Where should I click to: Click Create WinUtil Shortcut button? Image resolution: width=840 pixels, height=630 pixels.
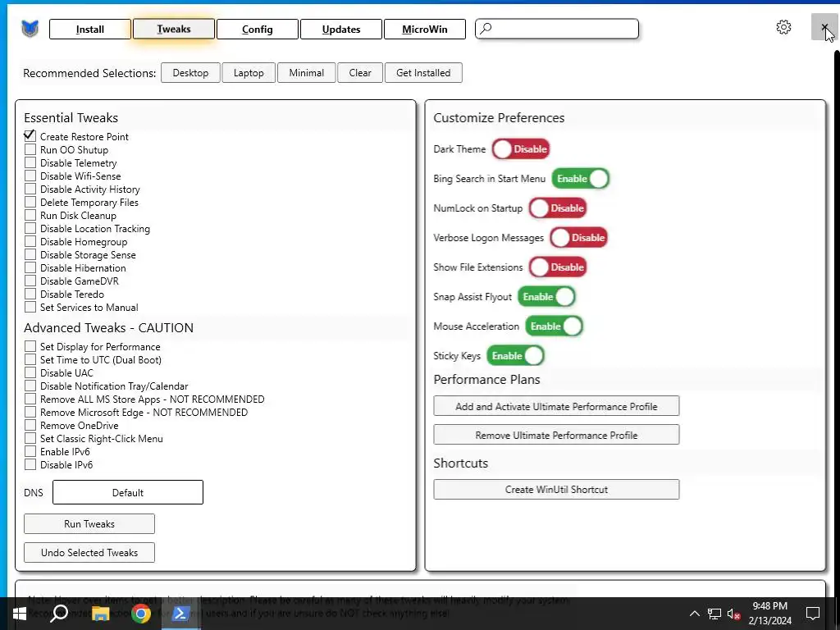(x=556, y=489)
